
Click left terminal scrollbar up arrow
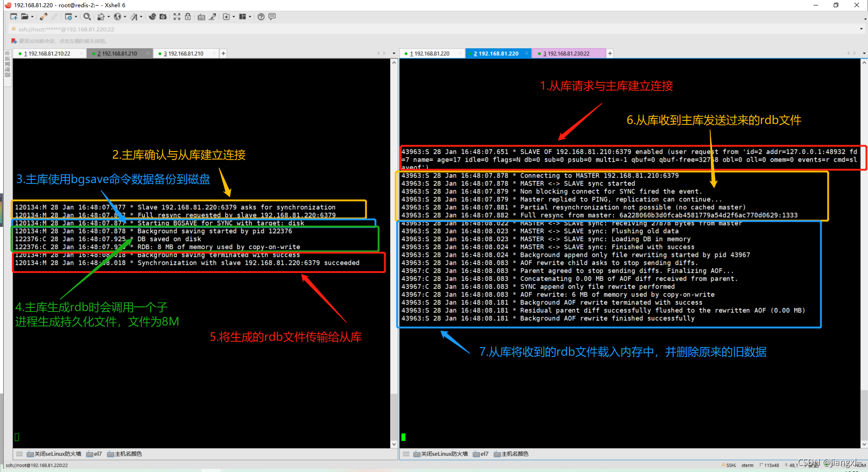pyautogui.click(x=394, y=63)
